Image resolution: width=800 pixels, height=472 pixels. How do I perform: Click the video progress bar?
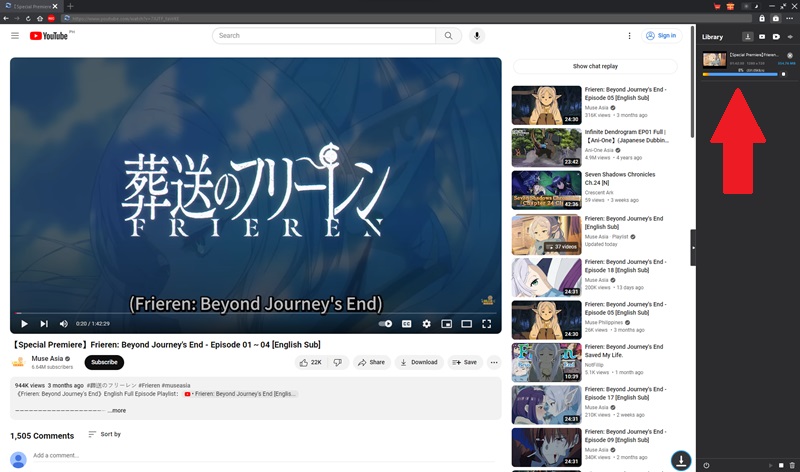[x=256, y=313]
